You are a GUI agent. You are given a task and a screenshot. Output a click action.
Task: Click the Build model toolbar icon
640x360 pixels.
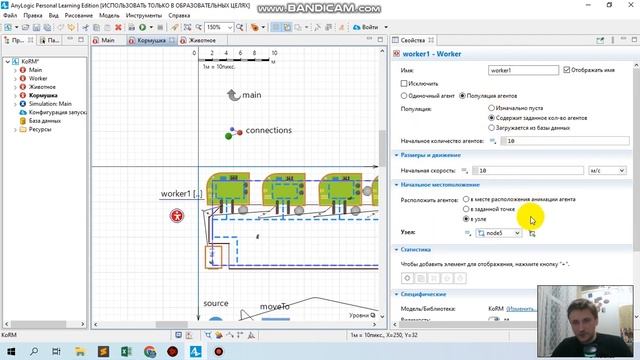pos(131,27)
